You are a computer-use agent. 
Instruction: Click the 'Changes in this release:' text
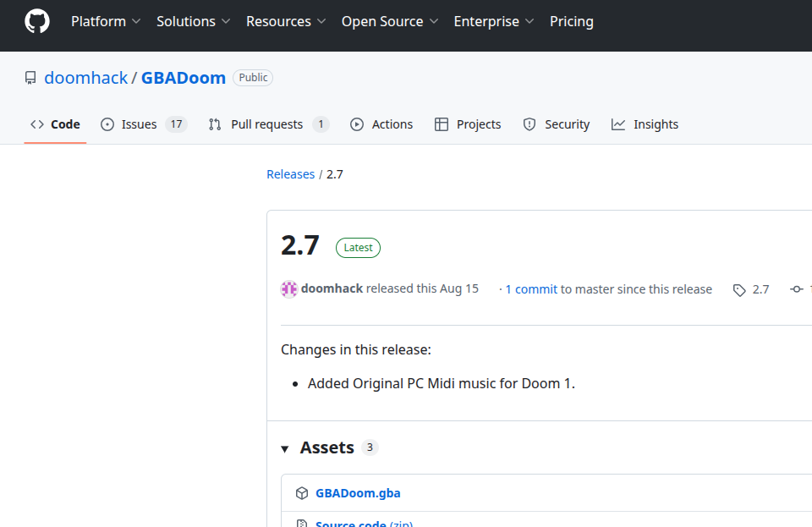[x=356, y=350]
